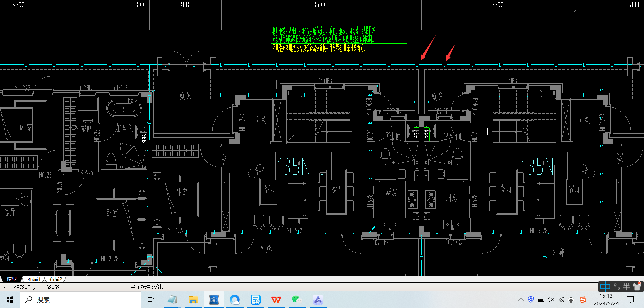The height and width of the screenshot is (308, 644).
Task: Open the Windows Start menu
Action: tap(10, 300)
